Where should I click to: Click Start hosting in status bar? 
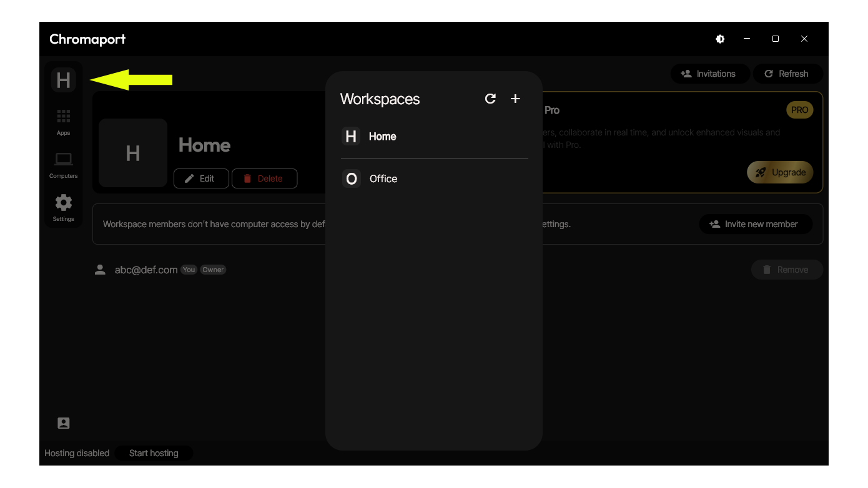click(154, 453)
